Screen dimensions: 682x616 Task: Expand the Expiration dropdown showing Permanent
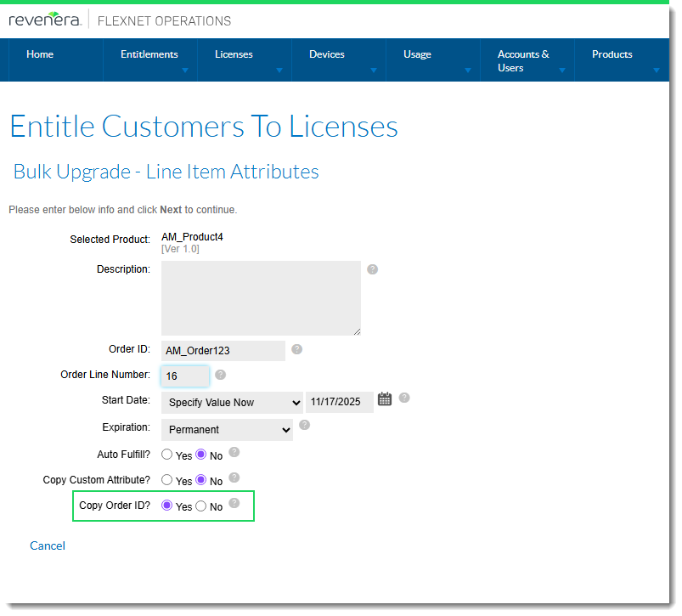[x=227, y=430]
